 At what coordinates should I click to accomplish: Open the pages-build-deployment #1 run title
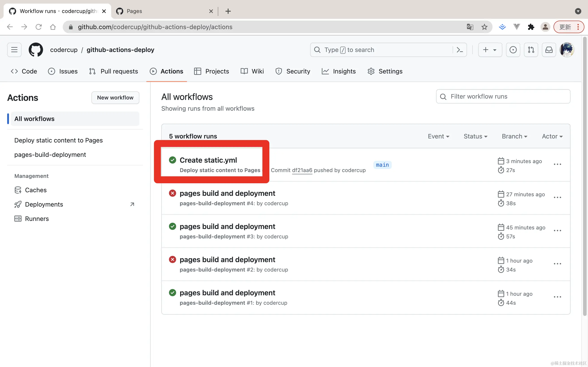coord(227,293)
